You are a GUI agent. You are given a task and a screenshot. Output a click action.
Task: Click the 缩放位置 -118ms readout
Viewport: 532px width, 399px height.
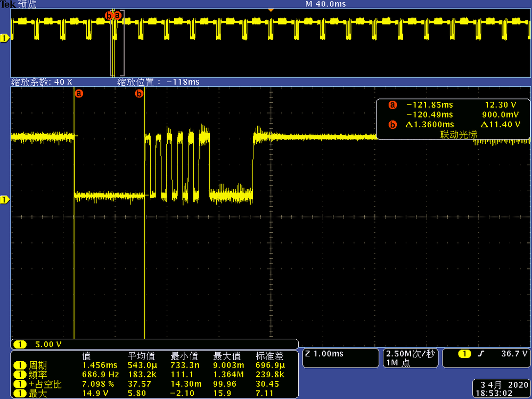(159, 82)
